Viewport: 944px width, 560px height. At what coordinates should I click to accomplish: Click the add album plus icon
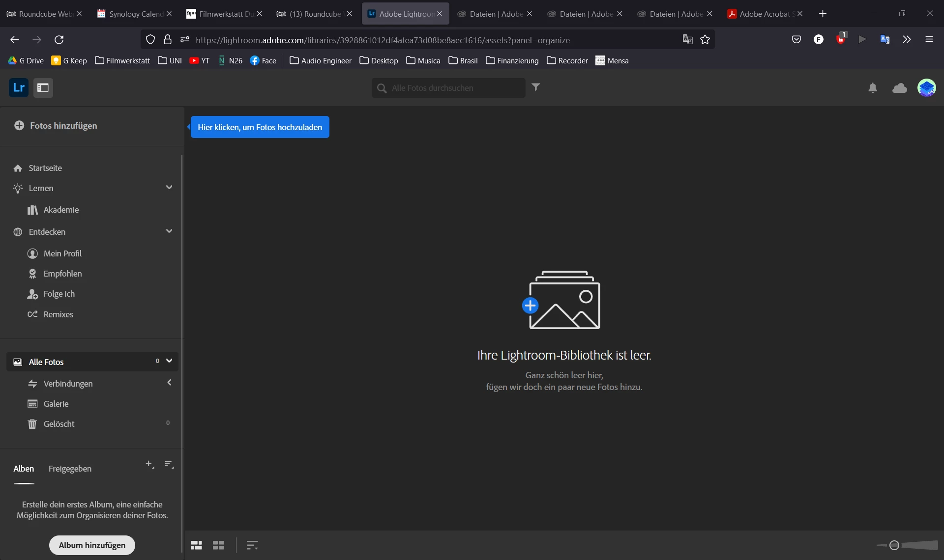(x=149, y=464)
